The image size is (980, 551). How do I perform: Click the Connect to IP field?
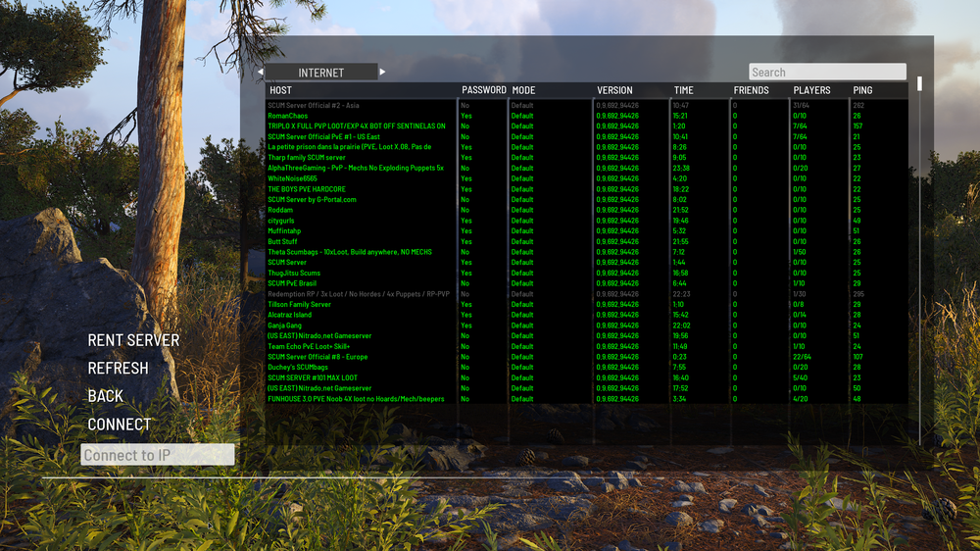(x=158, y=455)
